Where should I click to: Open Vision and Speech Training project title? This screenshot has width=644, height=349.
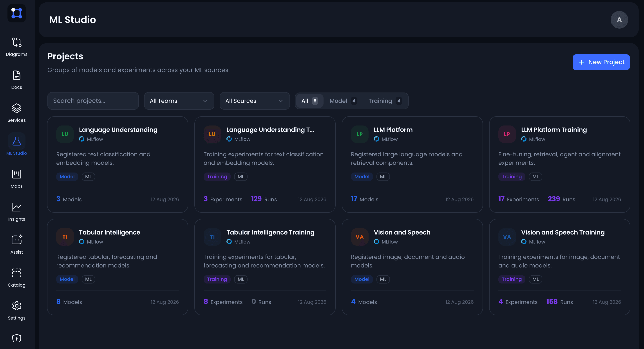coord(563,232)
